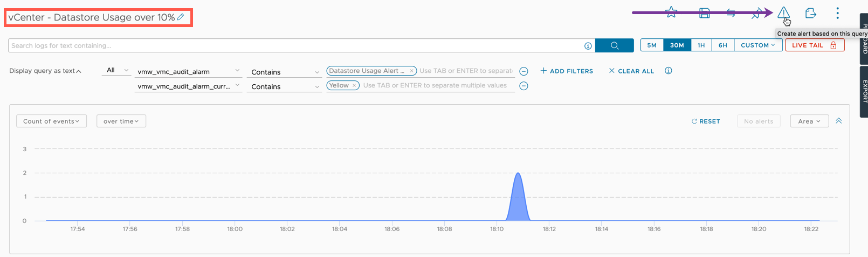Click the export arrow icon in the top toolbar
Screen dimensions: 868x257
click(x=810, y=13)
